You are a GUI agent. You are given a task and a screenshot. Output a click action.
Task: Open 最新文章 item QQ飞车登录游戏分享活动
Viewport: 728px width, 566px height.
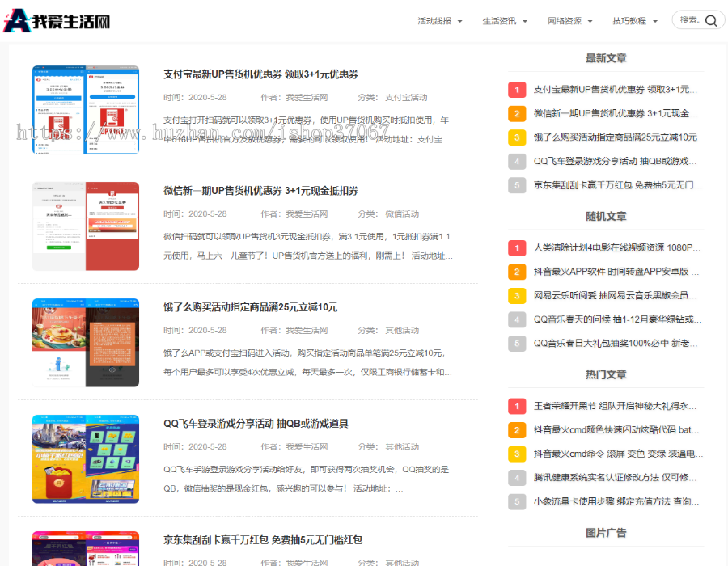click(616, 162)
